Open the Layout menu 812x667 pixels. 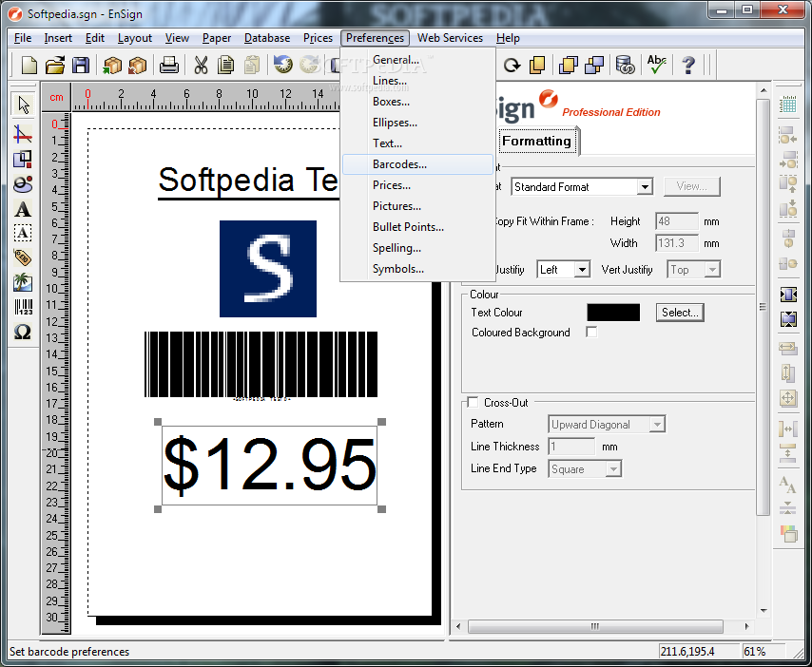point(135,38)
